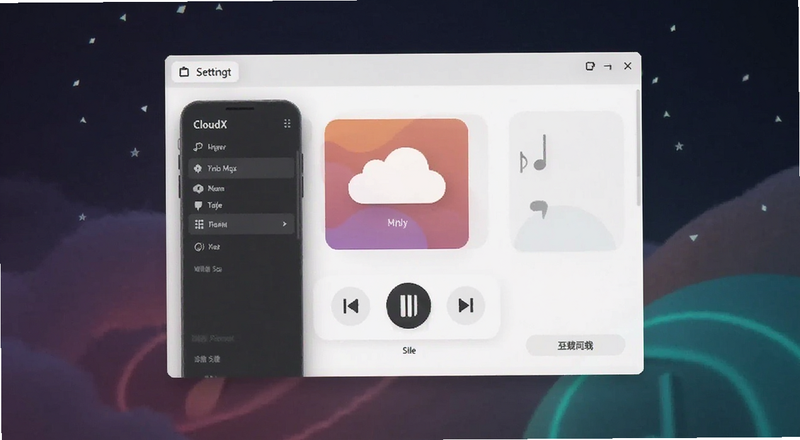Expand the chevron arrow in the grid row
Screen dimensions: 800x440
[x=285, y=224]
